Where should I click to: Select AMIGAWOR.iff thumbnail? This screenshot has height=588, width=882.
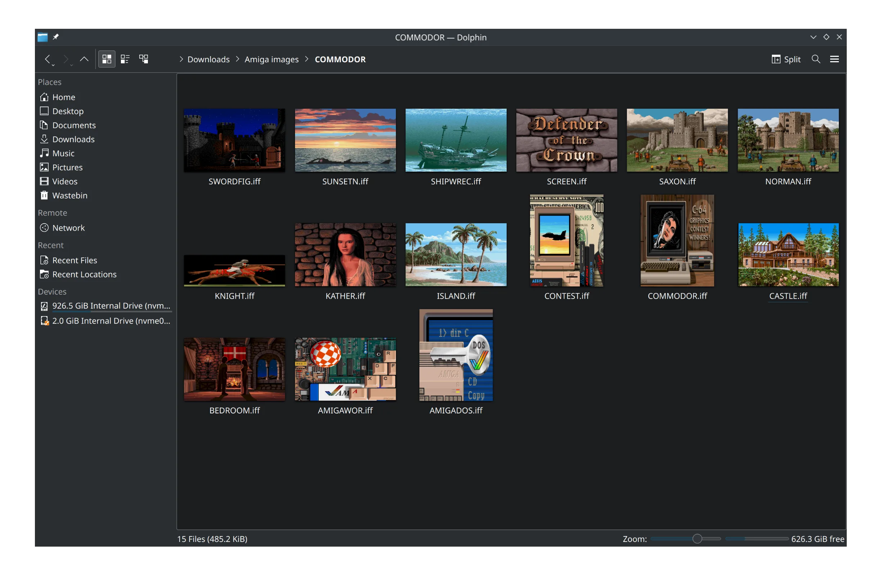pos(345,369)
